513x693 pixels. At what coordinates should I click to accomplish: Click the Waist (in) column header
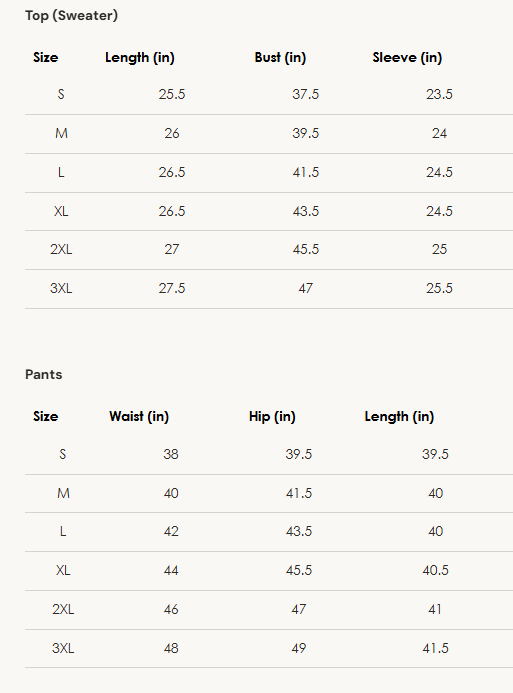139,416
